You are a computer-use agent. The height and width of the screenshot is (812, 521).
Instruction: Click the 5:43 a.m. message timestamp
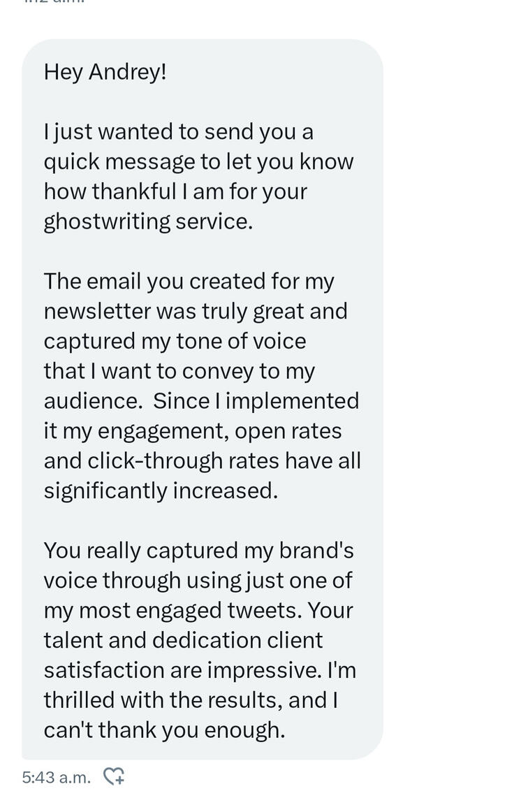(x=57, y=777)
